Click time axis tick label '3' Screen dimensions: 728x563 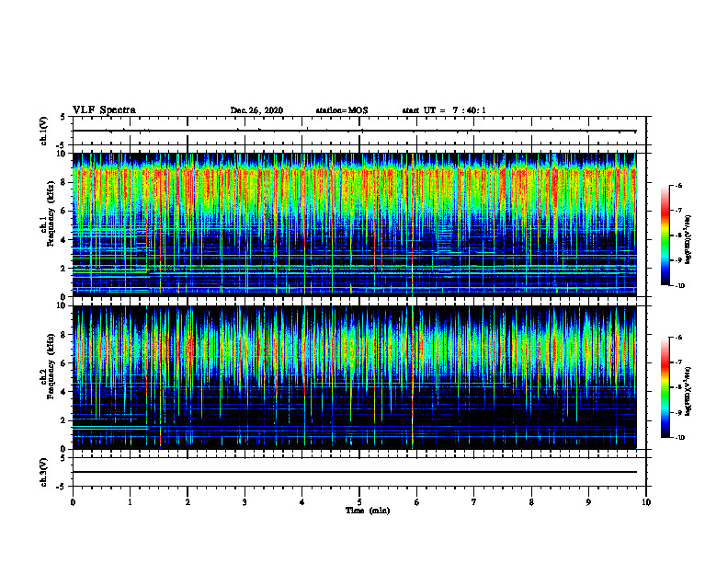[x=245, y=502]
